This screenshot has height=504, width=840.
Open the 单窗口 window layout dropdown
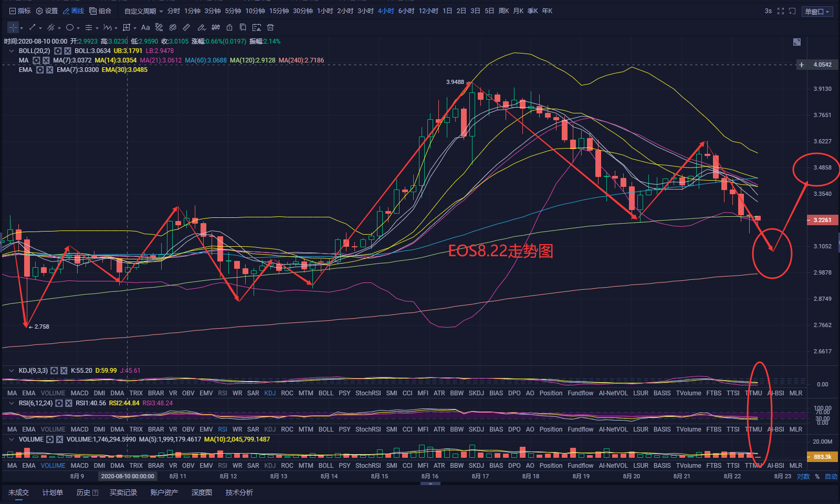(x=817, y=12)
